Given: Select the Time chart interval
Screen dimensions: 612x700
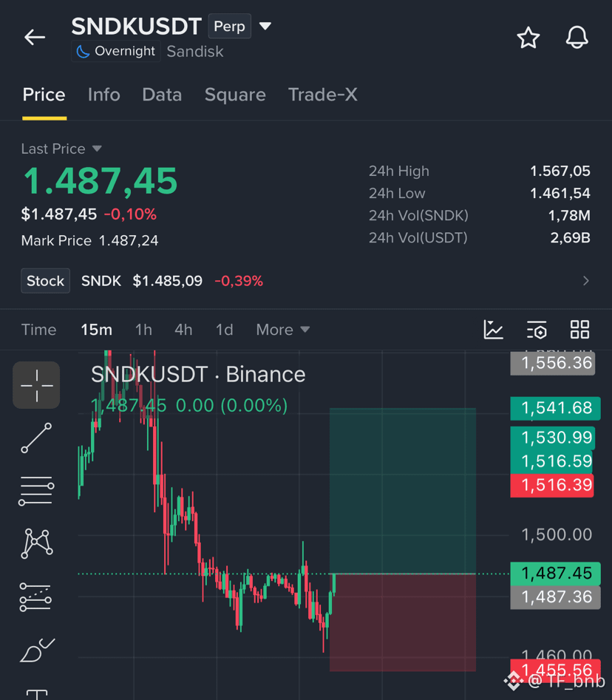Looking at the screenshot, I should [x=39, y=330].
